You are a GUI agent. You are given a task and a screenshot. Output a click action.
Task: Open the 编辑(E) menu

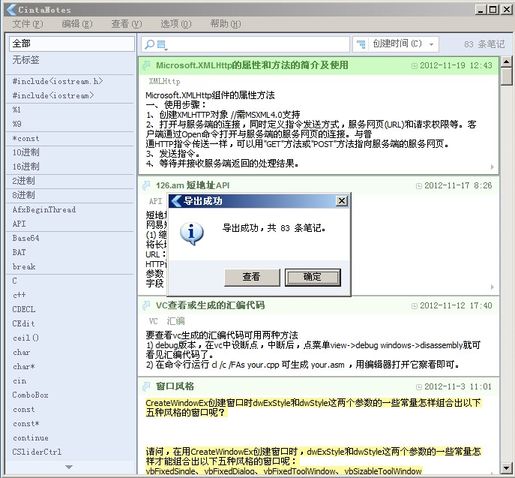click(77, 24)
